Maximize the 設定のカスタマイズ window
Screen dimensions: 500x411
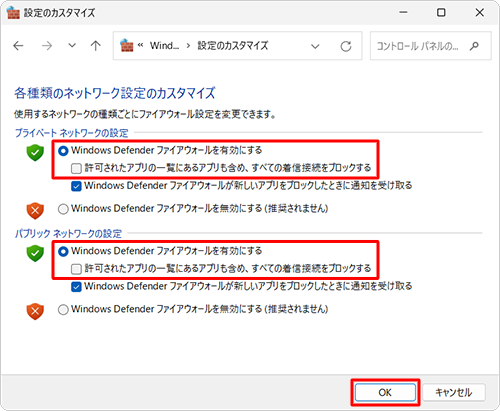point(441,13)
